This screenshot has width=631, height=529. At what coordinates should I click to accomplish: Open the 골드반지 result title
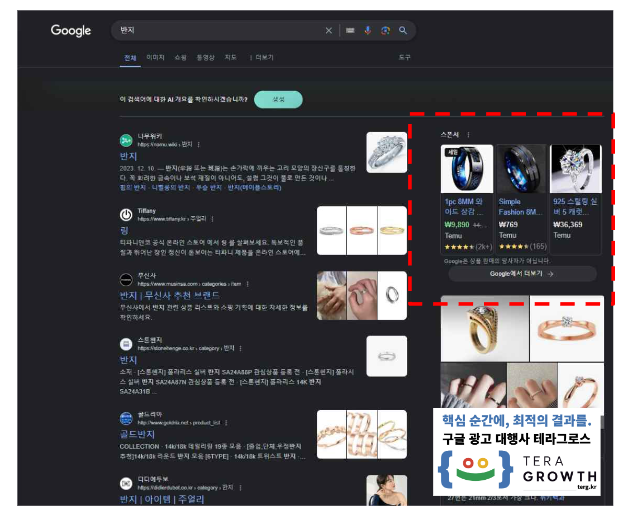pyautogui.click(x=137, y=434)
